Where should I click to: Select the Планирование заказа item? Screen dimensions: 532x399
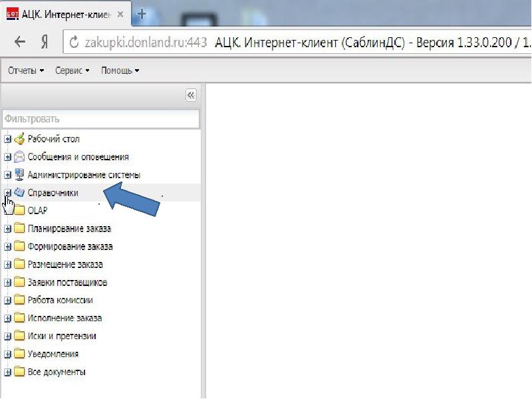[x=69, y=229]
